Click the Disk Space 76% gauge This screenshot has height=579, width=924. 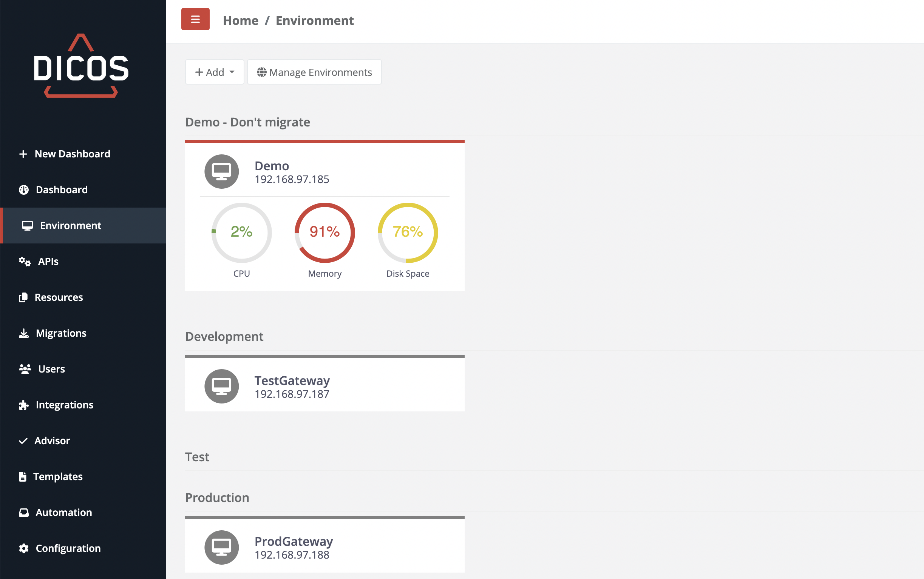(x=408, y=233)
